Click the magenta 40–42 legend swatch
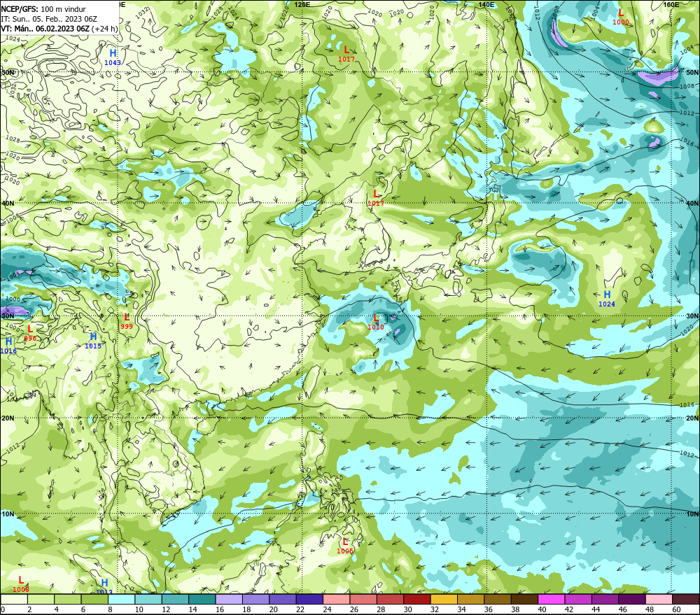 coord(552,599)
